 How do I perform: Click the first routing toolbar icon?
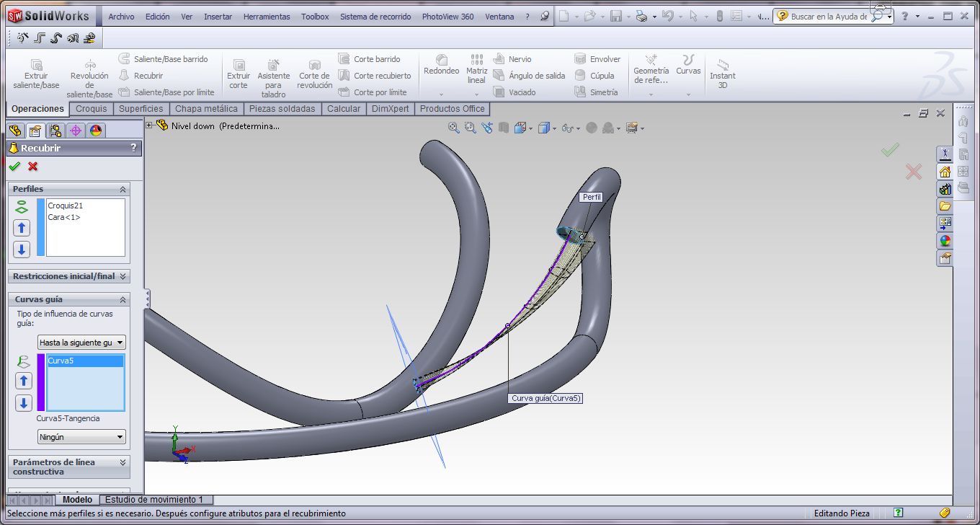click(23, 38)
